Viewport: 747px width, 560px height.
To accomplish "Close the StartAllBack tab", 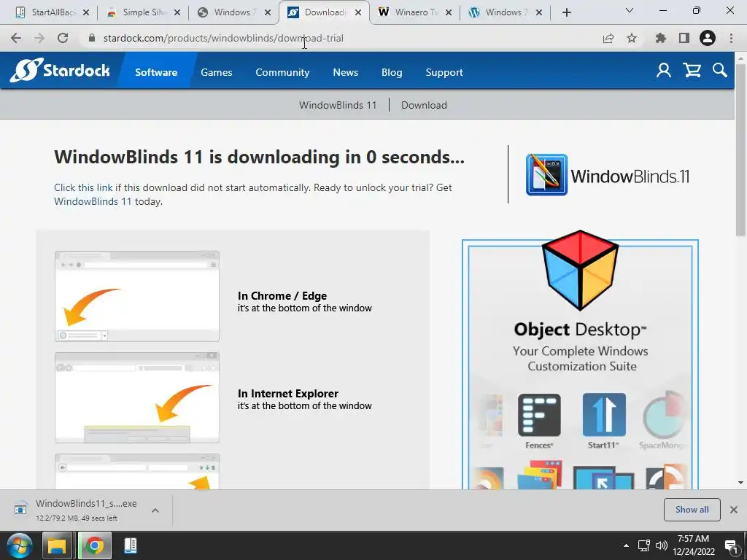I will coord(86,13).
